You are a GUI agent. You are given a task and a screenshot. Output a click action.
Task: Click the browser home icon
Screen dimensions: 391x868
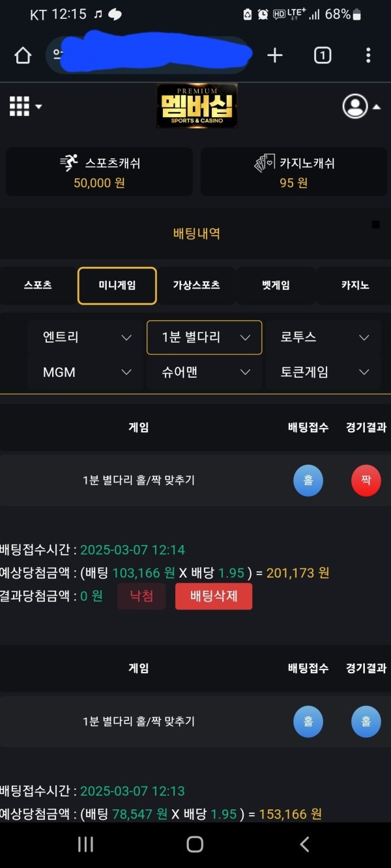pyautogui.click(x=23, y=55)
